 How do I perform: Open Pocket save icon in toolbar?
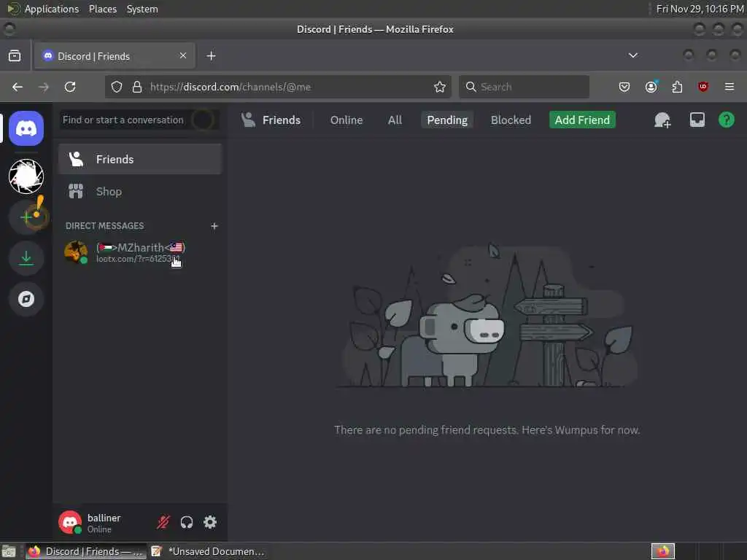point(624,87)
